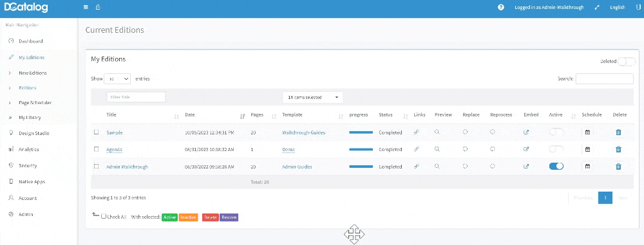Delete Admin Walkthrough edition trash icon

point(618,167)
